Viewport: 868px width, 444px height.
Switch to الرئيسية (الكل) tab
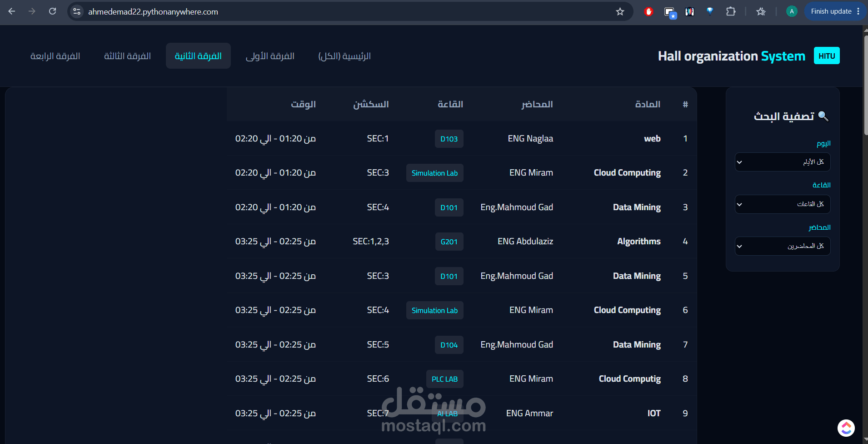pos(344,56)
